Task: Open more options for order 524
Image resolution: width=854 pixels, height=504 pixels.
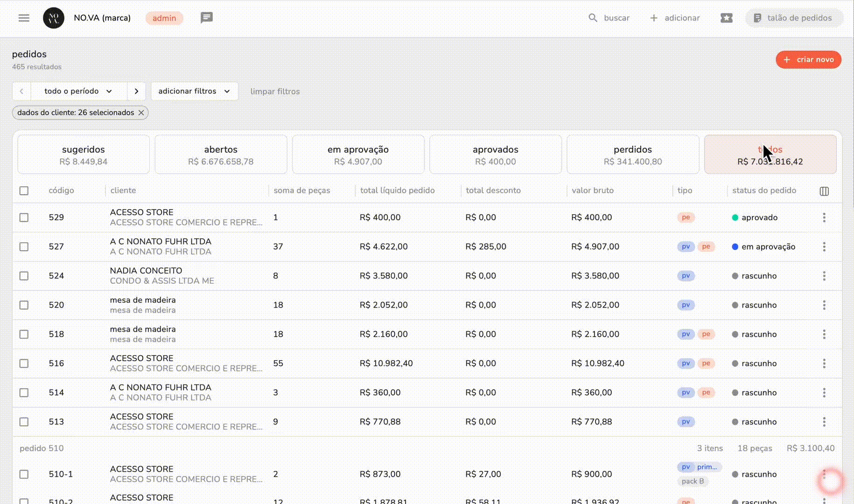Action: coord(824,276)
